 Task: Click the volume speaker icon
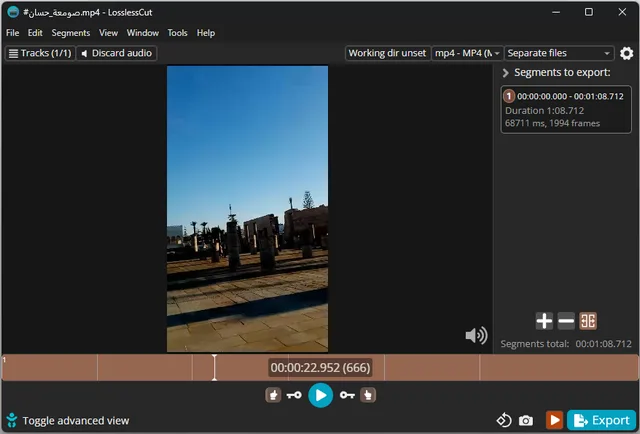pyautogui.click(x=476, y=336)
